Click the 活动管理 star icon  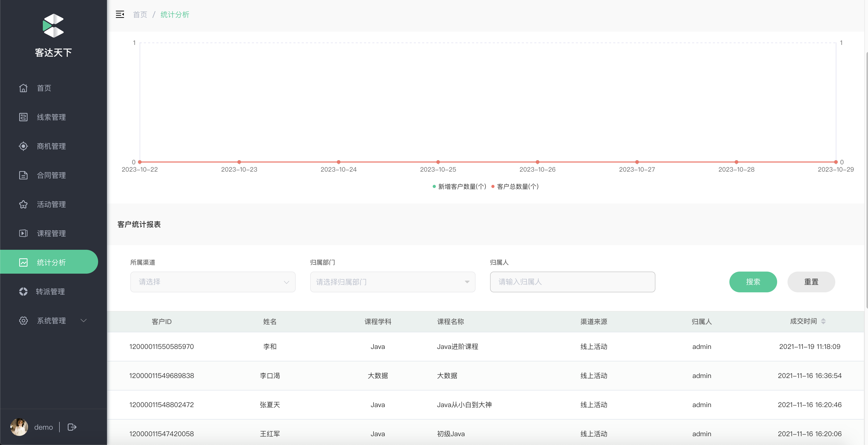click(23, 204)
